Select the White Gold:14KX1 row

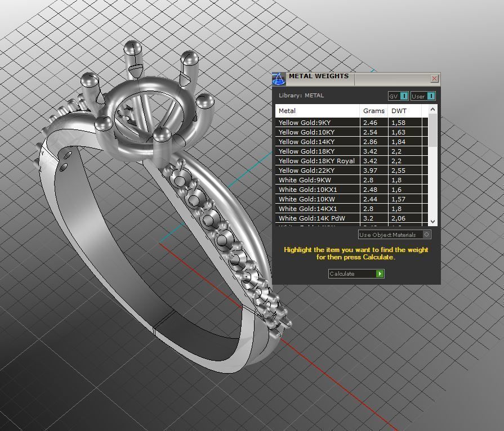[x=351, y=209]
